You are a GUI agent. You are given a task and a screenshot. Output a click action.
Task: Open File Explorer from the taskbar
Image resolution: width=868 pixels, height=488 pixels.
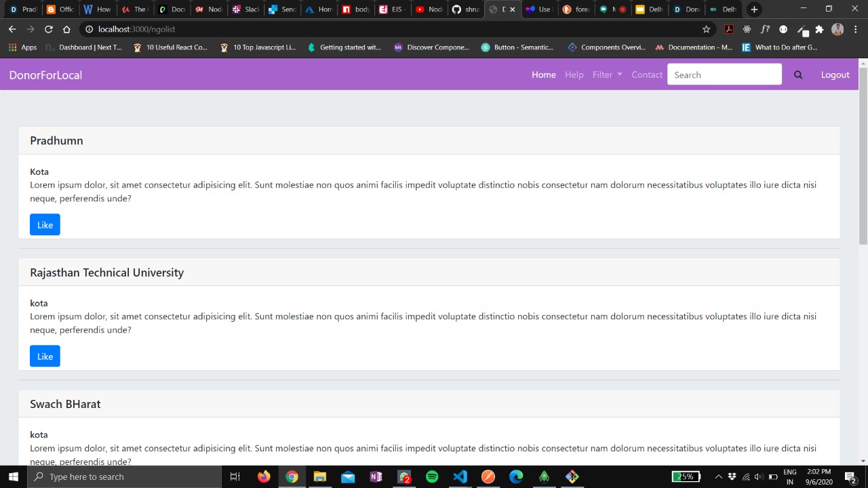320,476
